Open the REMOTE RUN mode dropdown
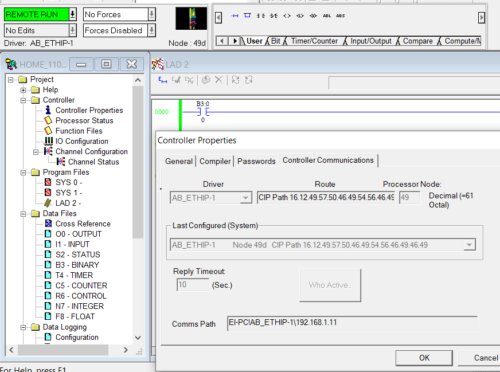This screenshot has width=500, height=372. (x=72, y=14)
